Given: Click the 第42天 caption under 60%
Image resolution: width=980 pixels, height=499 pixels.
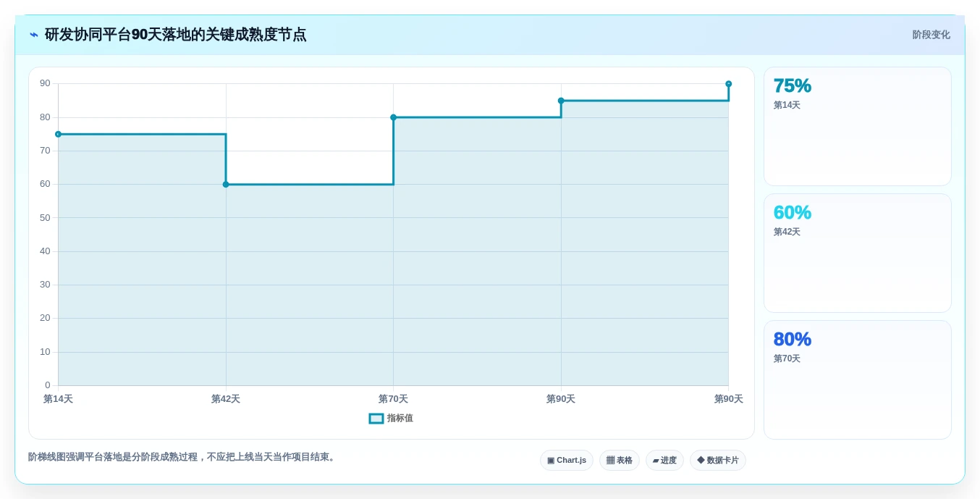Looking at the screenshot, I should click(x=787, y=232).
